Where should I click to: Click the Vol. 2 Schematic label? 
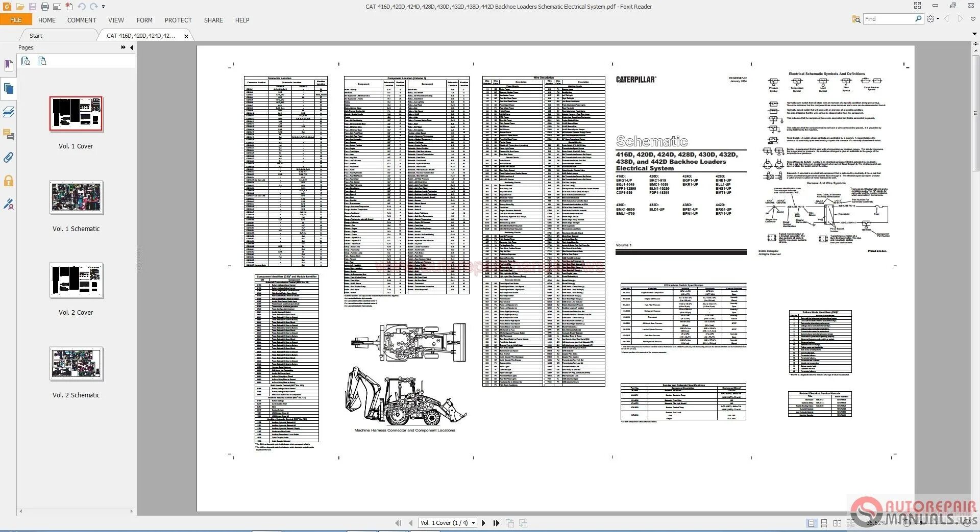click(76, 395)
